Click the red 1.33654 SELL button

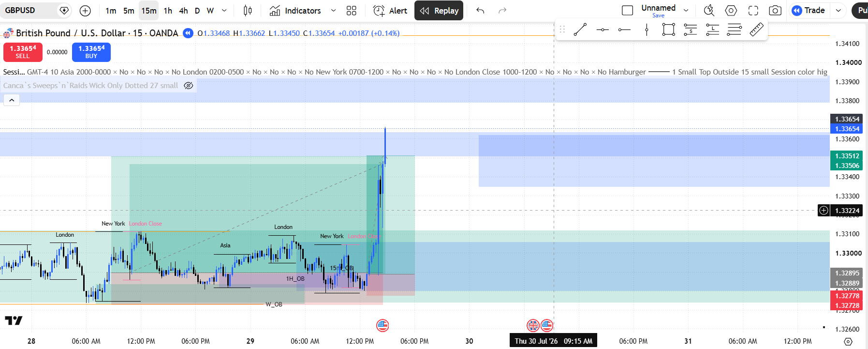pyautogui.click(x=23, y=52)
